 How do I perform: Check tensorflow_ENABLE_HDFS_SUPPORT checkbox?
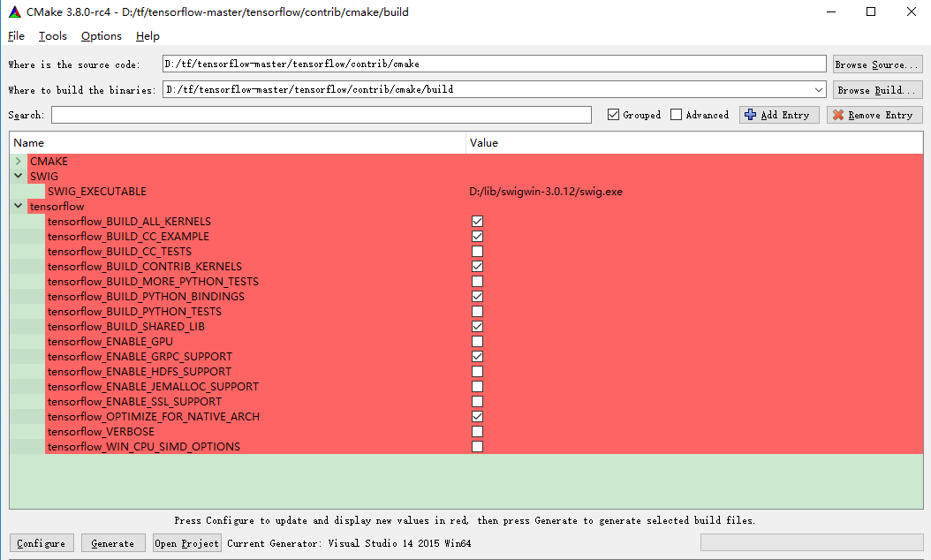pyautogui.click(x=477, y=371)
